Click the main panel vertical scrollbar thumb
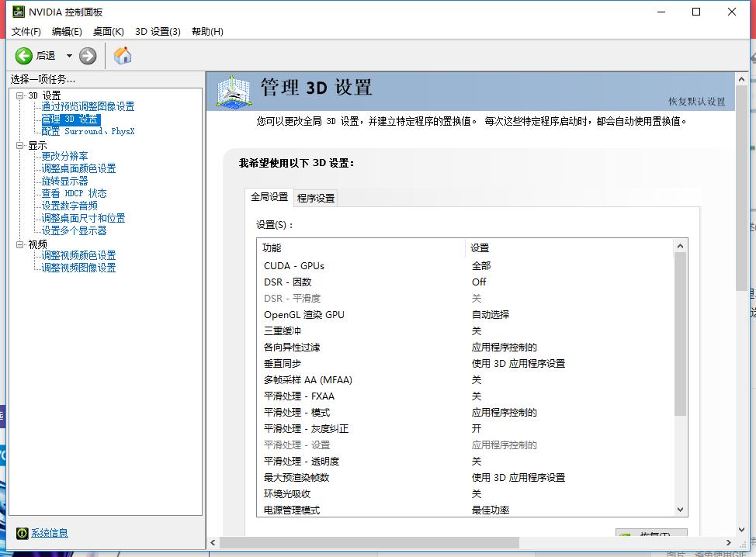 point(741,188)
